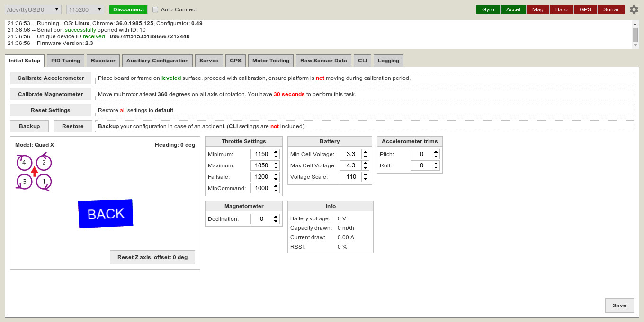Screen dimensions: 644x322
Task: Switch to the Servos tab
Action: pos(209,61)
